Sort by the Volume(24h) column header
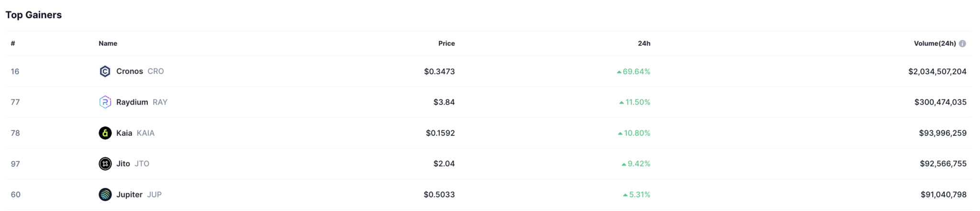980x211 pixels. [x=934, y=43]
